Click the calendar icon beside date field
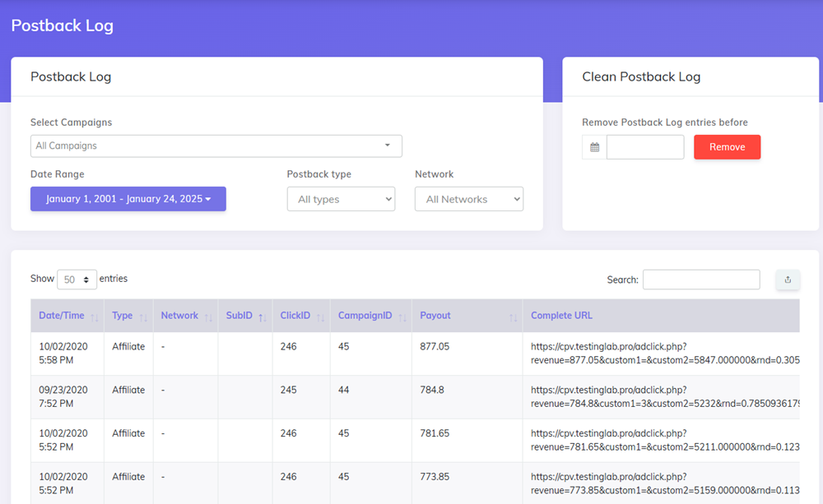 pyautogui.click(x=594, y=147)
